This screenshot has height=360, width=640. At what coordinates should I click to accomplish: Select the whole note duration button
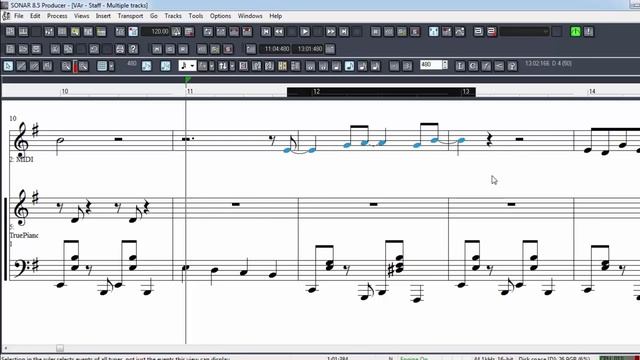coord(310,66)
